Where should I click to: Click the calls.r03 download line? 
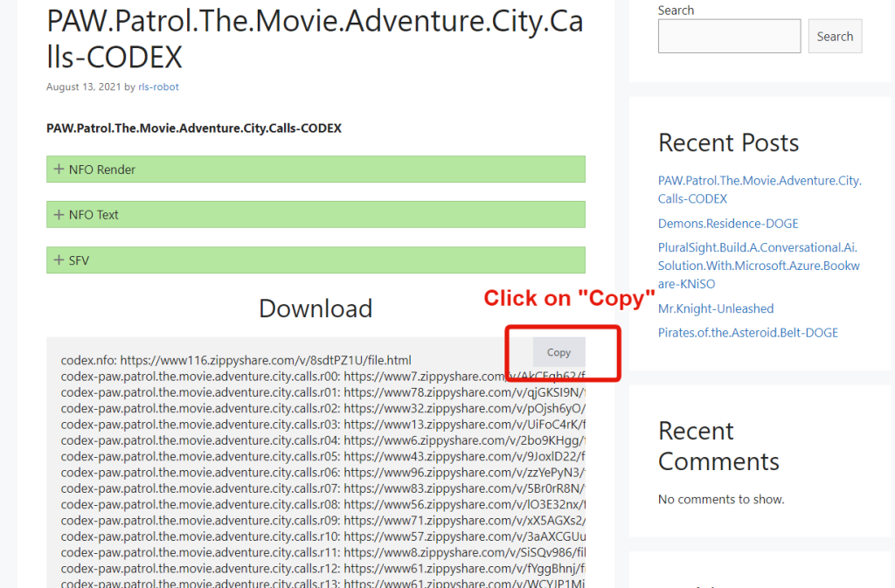point(323,425)
